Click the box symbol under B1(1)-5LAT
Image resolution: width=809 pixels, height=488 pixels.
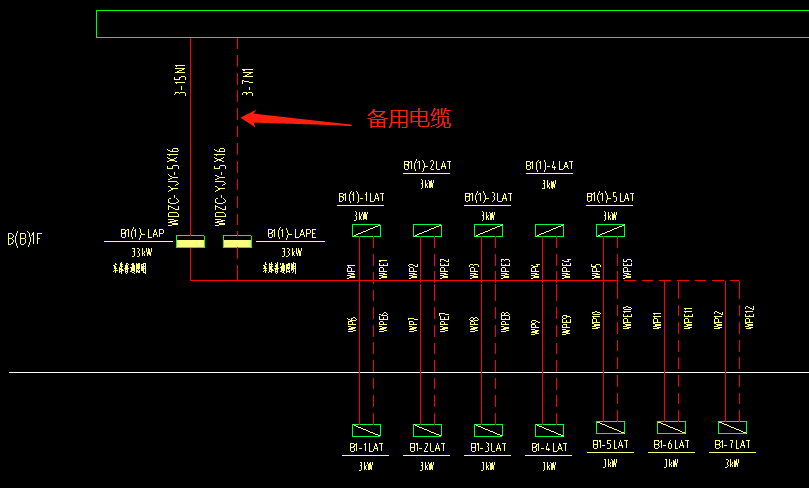(610, 231)
